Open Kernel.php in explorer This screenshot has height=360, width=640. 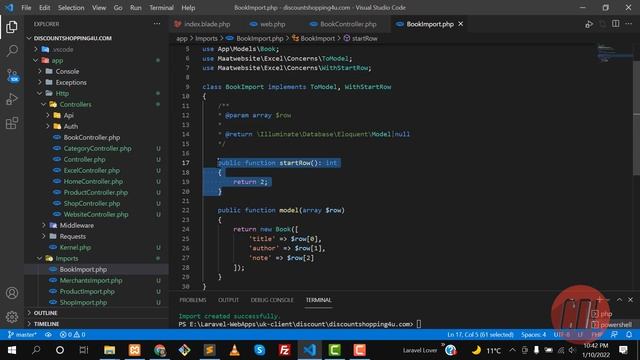tap(75, 247)
